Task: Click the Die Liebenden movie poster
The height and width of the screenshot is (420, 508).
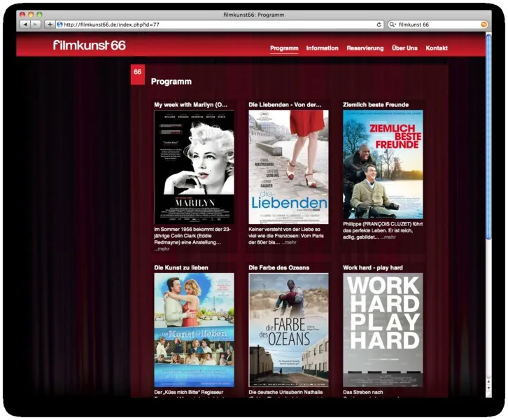Action: click(288, 167)
